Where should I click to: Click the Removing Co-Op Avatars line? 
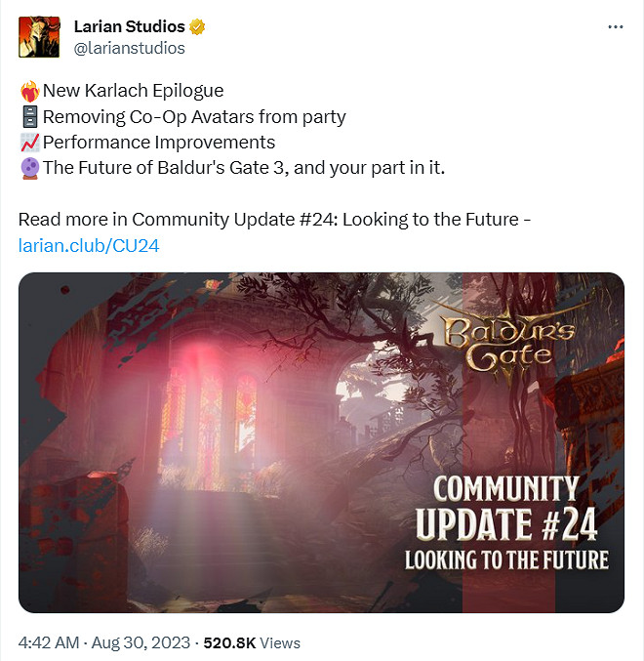coord(194,117)
